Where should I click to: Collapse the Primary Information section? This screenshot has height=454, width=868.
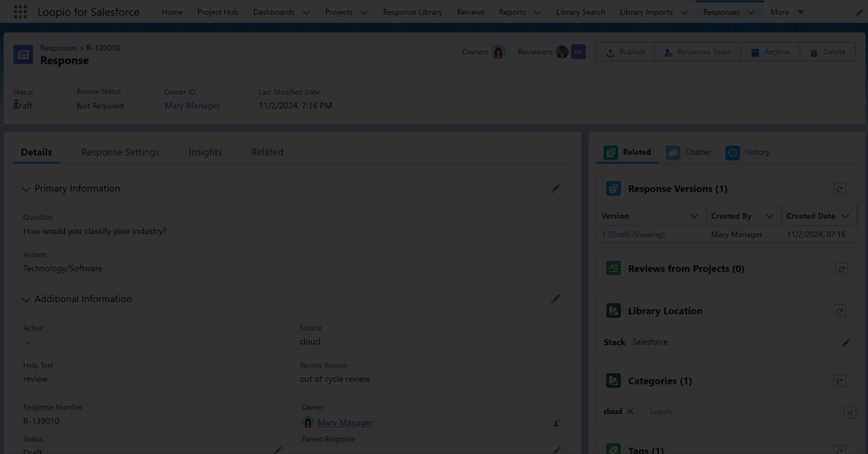pyautogui.click(x=26, y=189)
